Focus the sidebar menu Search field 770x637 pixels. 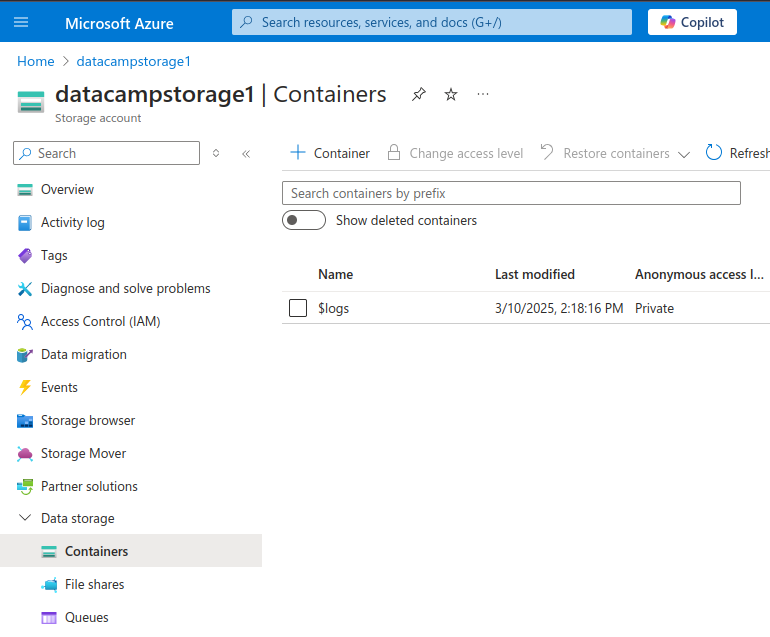(x=107, y=153)
